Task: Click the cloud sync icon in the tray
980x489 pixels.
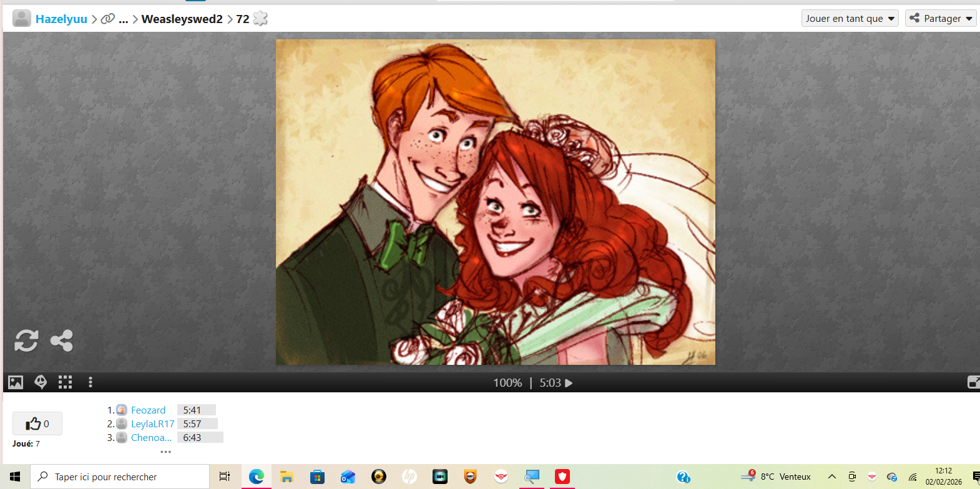Action: [891, 477]
